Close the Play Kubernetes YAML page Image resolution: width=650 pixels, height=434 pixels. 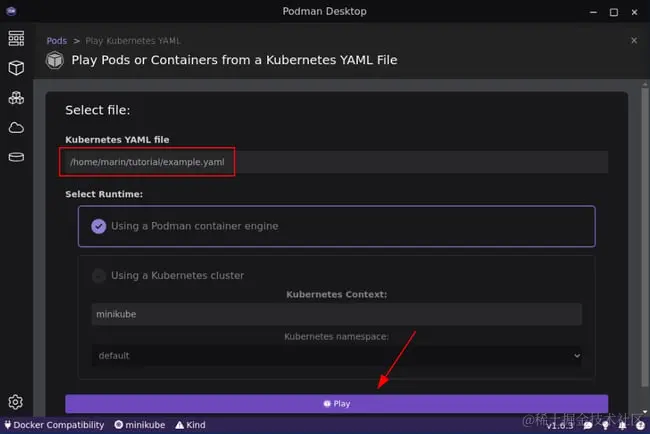pyautogui.click(x=634, y=40)
